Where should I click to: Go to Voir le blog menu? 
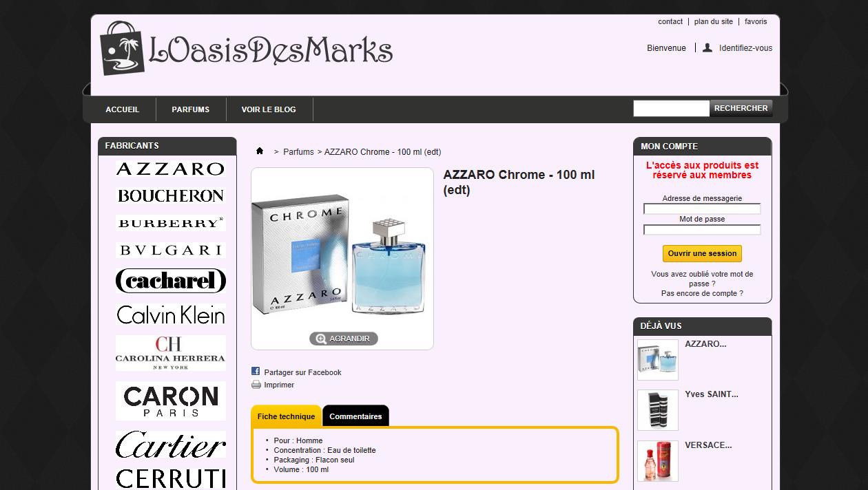269,109
